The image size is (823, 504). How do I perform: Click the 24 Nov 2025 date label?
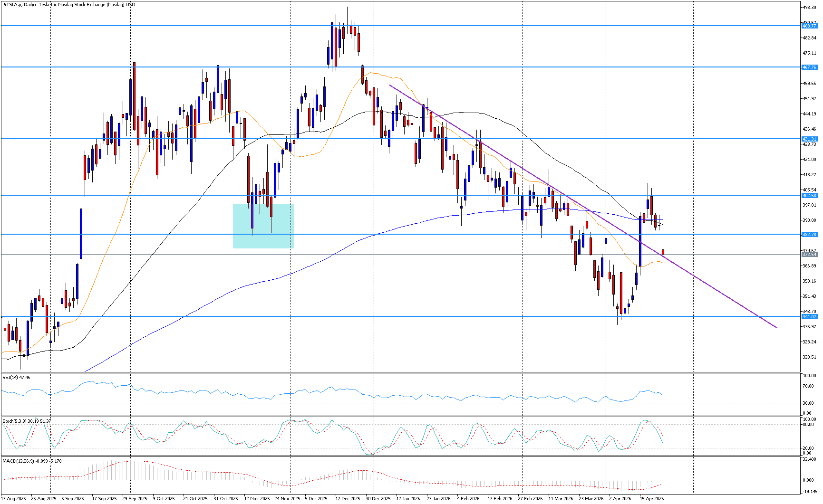click(x=288, y=499)
